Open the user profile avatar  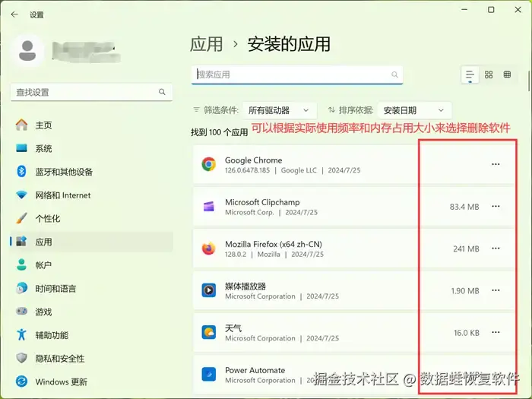click(27, 51)
